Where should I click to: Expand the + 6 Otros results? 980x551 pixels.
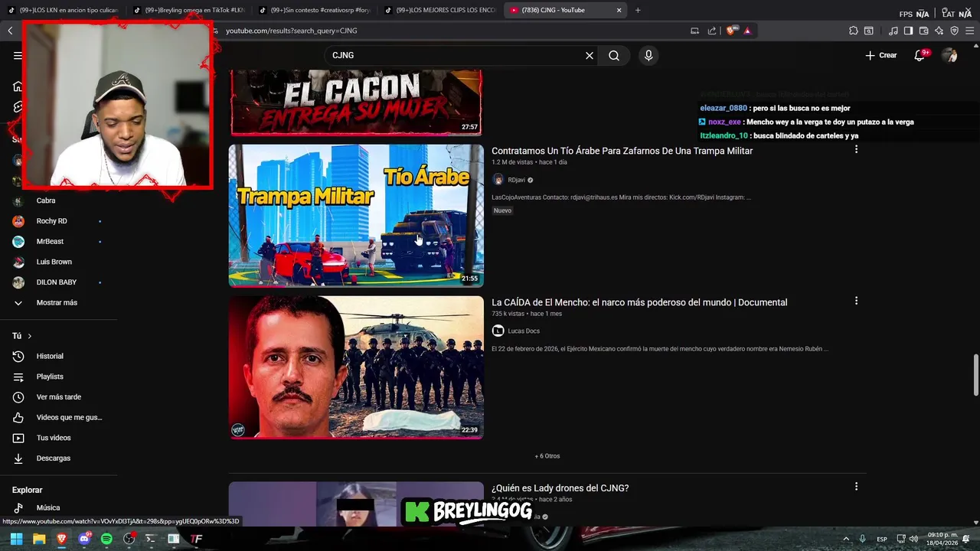click(x=547, y=456)
